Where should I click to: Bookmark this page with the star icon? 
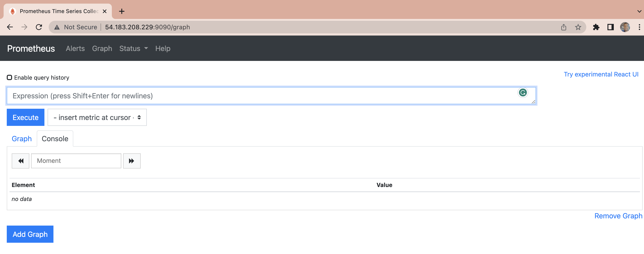tap(578, 27)
